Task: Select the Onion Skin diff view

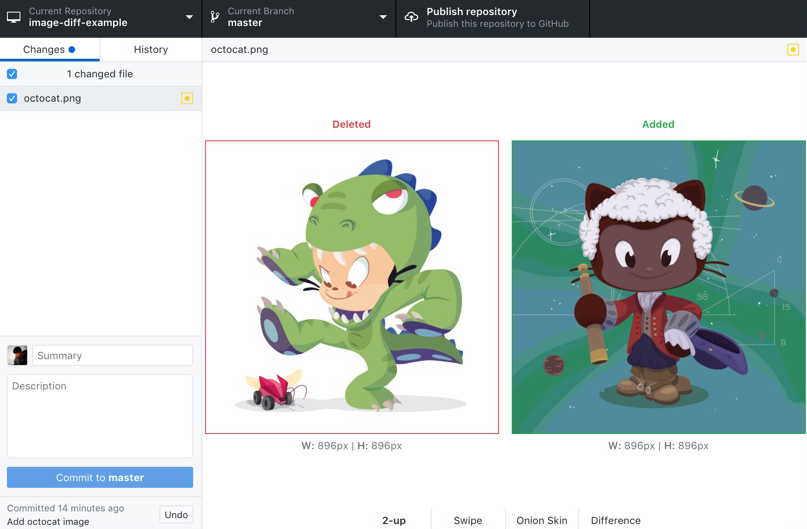Action: pos(541,520)
